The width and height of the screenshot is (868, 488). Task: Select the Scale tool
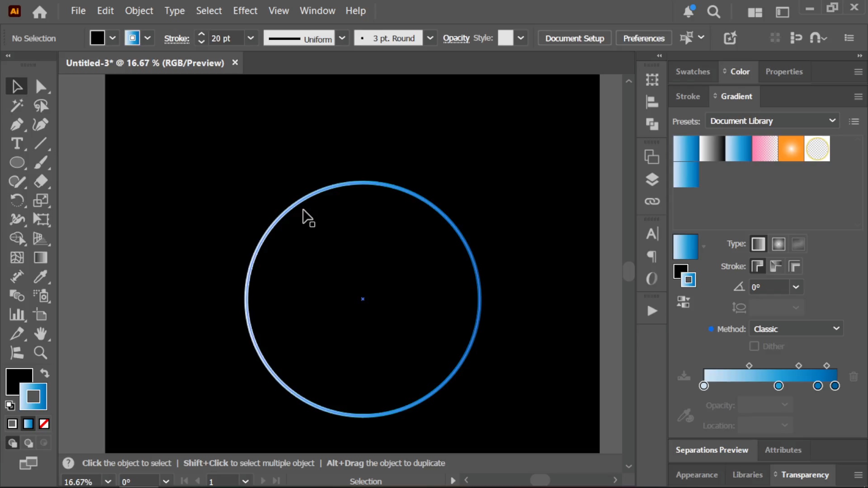tap(41, 201)
